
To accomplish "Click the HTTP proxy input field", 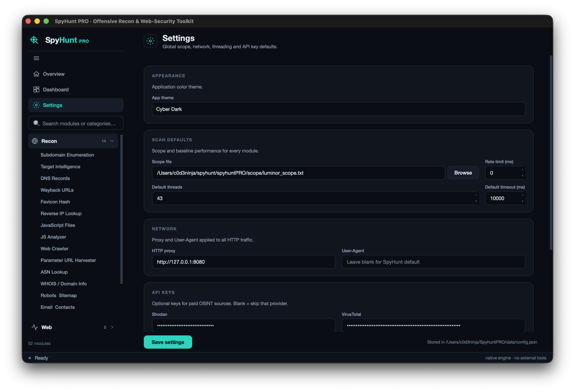I will [243, 261].
